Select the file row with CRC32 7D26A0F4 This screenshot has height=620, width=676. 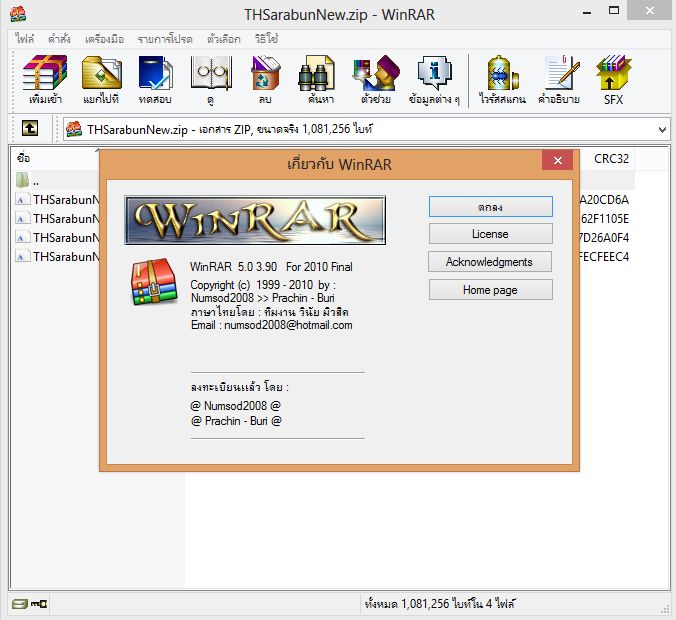[x=322, y=238]
